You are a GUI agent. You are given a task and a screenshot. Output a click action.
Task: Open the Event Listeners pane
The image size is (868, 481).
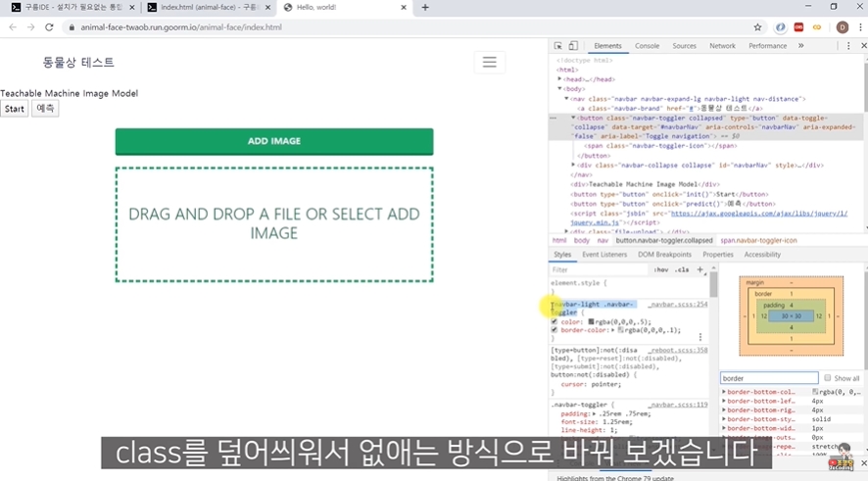point(604,255)
